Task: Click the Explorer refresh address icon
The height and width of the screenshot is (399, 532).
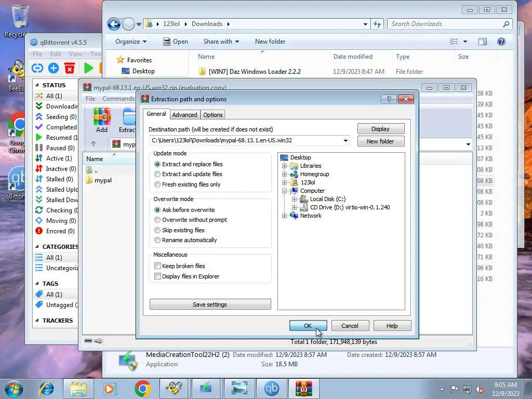Action: pyautogui.click(x=377, y=24)
